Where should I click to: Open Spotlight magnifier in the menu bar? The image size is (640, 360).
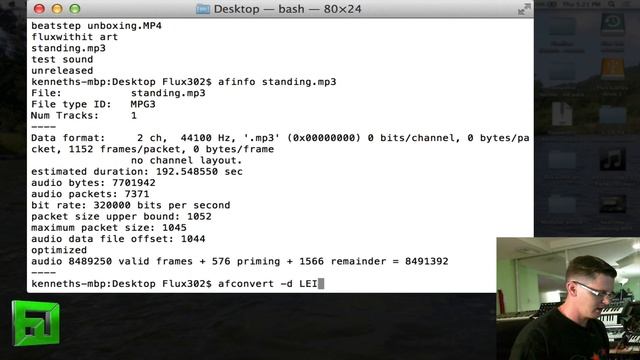(611, 4)
